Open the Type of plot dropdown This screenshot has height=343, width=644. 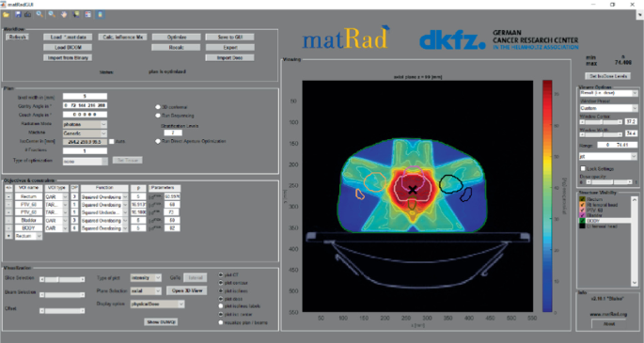146,278
